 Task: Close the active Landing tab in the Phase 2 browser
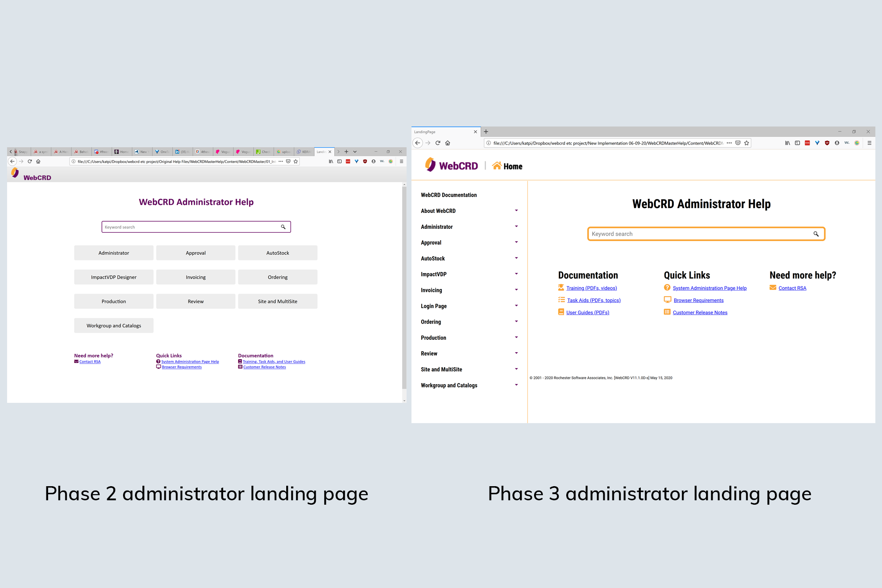click(x=330, y=152)
